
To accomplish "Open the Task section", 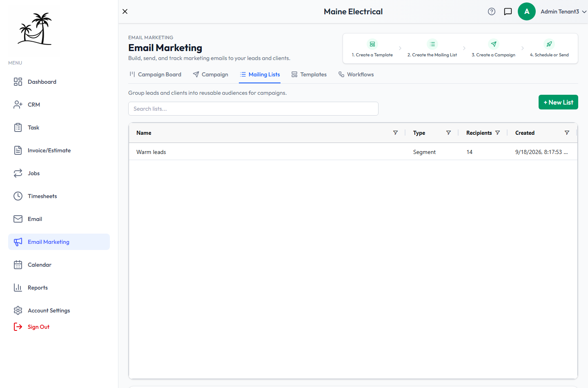I will 59,127.
